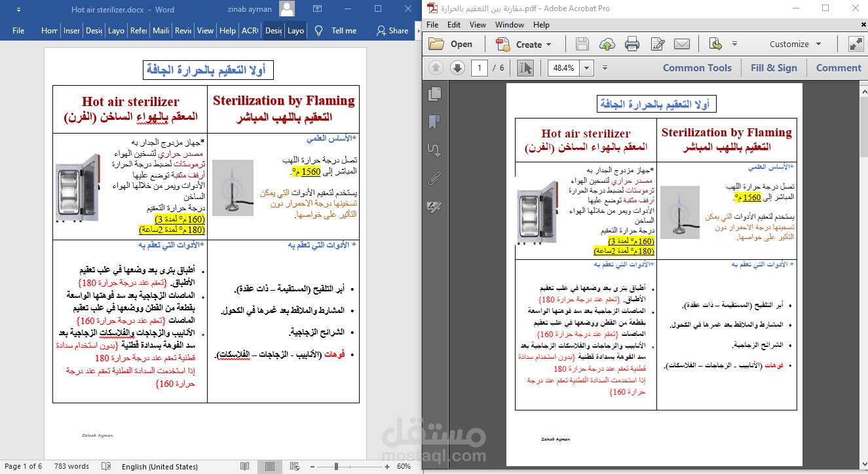Open the Help tab in Word

(227, 31)
